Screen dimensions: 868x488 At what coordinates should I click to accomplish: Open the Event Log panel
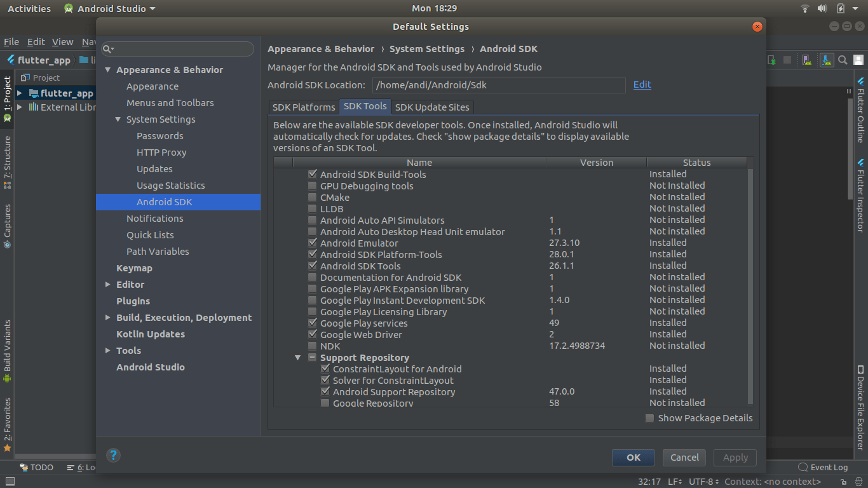[822, 467]
